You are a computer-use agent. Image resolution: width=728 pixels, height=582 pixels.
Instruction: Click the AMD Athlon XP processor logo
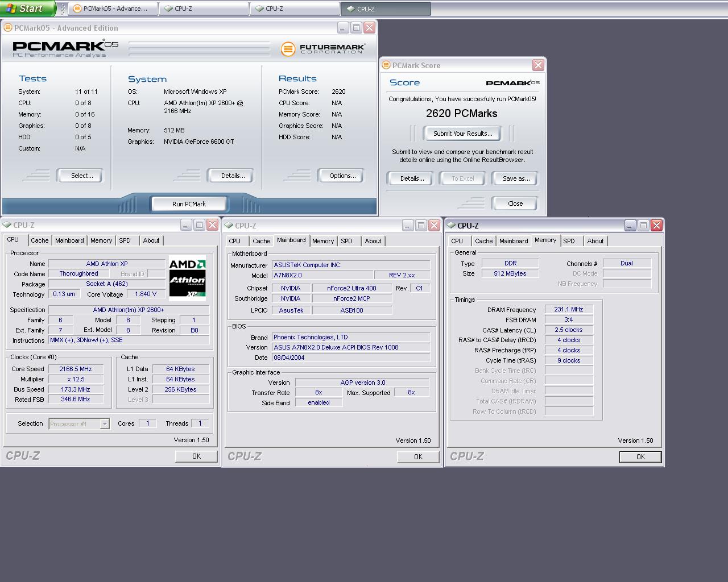[187, 278]
